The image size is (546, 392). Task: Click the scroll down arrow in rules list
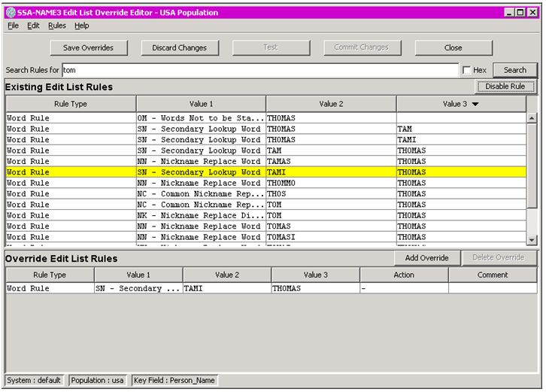coord(532,239)
